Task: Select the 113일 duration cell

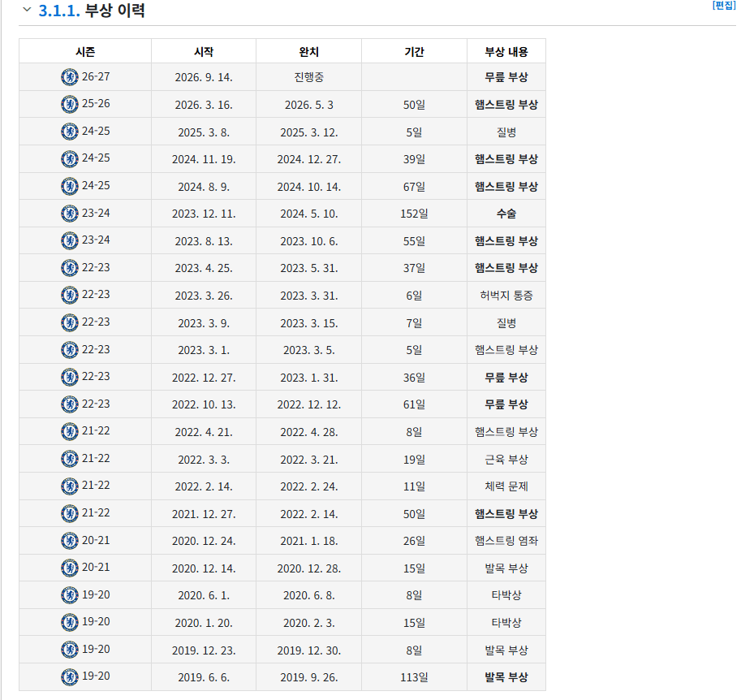Action: pyautogui.click(x=414, y=677)
